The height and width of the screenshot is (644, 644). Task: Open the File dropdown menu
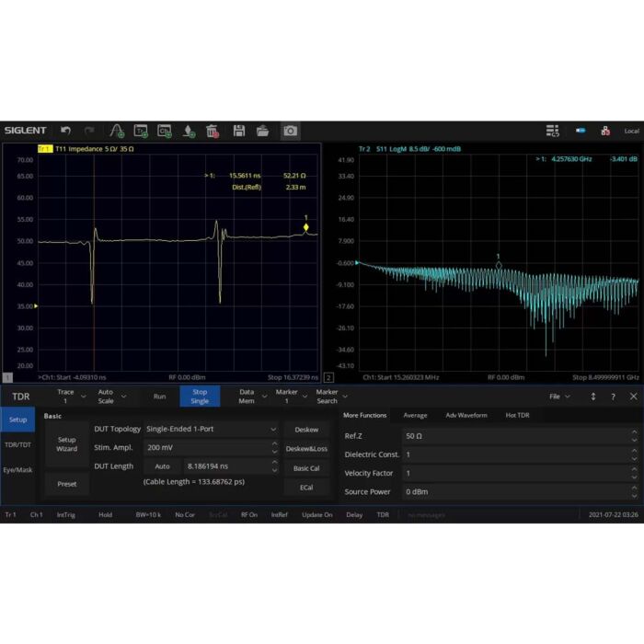pos(559,397)
